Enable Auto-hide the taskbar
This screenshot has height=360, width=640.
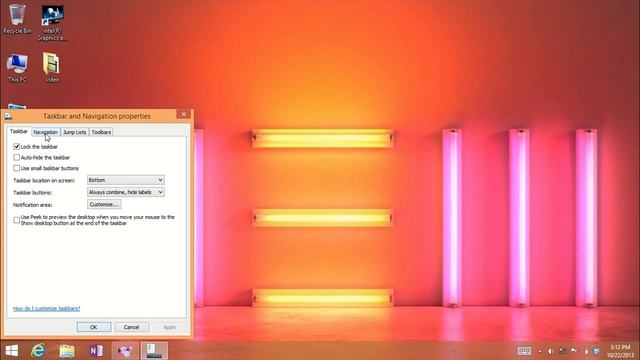click(16, 157)
